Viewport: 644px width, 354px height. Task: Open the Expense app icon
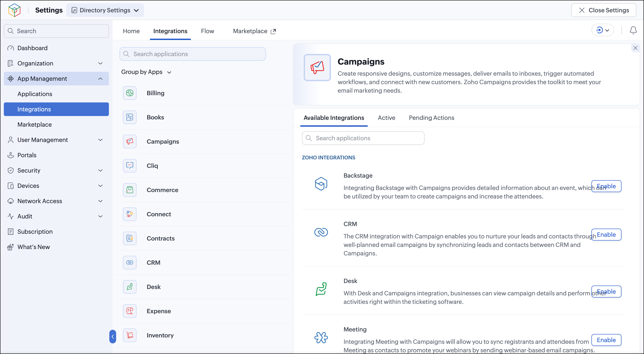(130, 311)
